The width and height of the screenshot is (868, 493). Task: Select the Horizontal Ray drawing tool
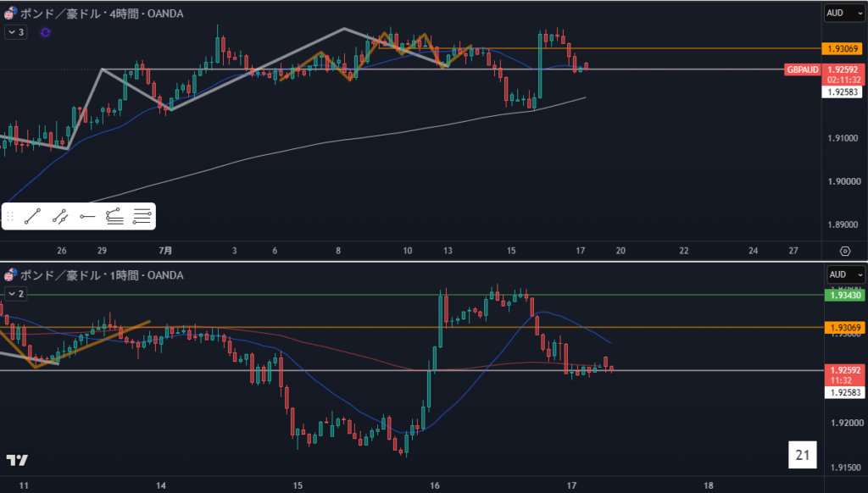pos(87,216)
